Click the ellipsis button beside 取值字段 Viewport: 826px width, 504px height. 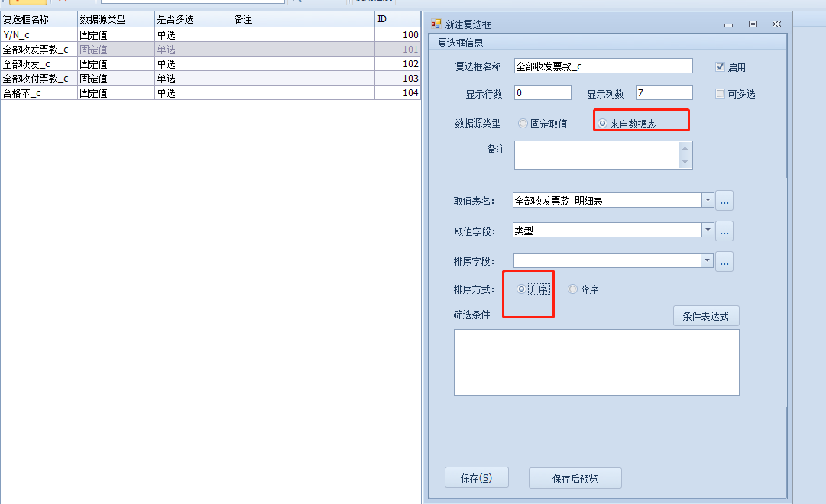724,231
